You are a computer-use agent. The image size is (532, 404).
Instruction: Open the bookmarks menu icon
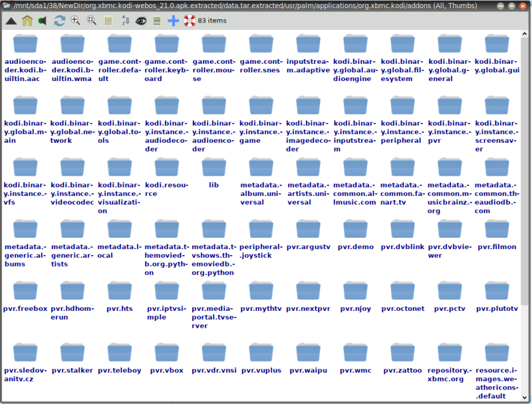[42, 21]
